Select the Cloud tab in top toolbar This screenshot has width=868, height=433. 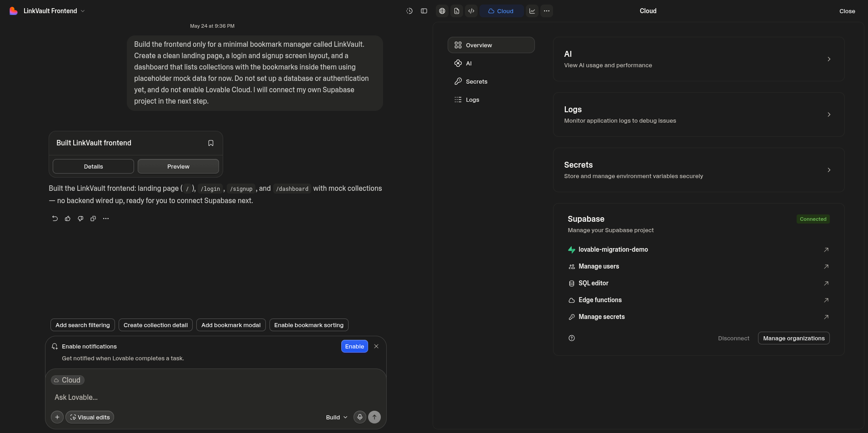coord(501,11)
